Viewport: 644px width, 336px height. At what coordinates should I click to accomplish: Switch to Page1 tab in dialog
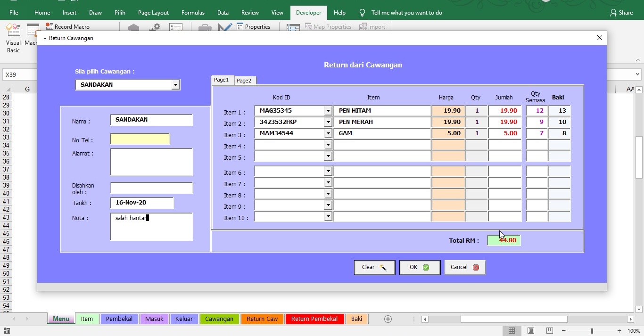(222, 80)
